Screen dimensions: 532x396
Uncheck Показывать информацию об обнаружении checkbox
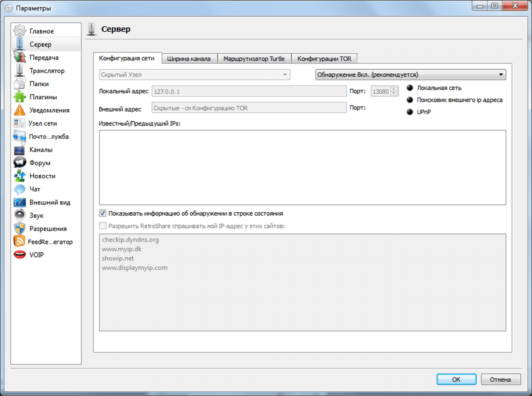coord(103,213)
